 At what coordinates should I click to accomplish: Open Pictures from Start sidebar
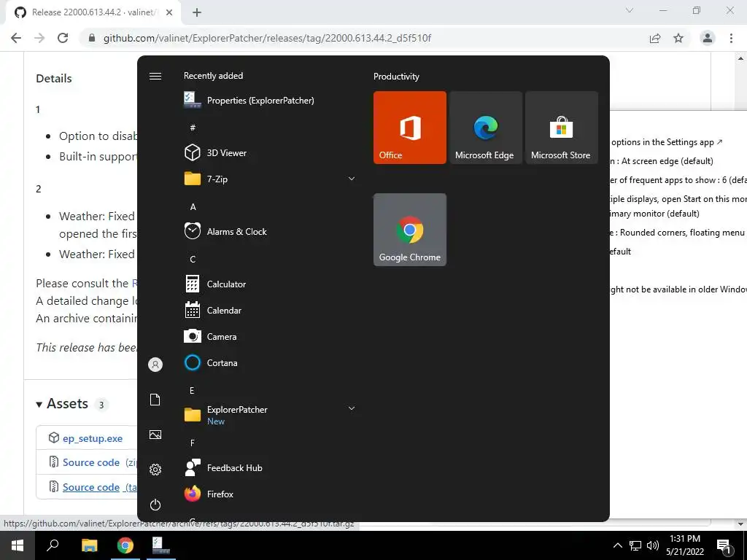pyautogui.click(x=155, y=435)
